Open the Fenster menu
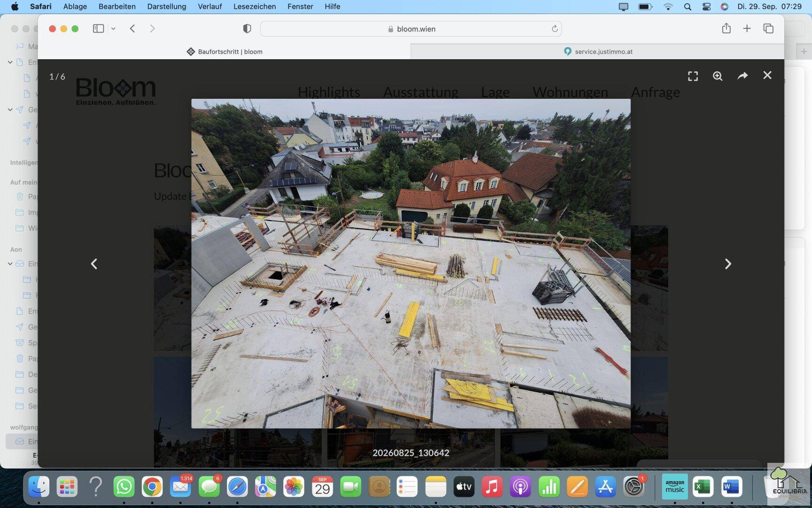Image resolution: width=812 pixels, height=508 pixels. [300, 7]
